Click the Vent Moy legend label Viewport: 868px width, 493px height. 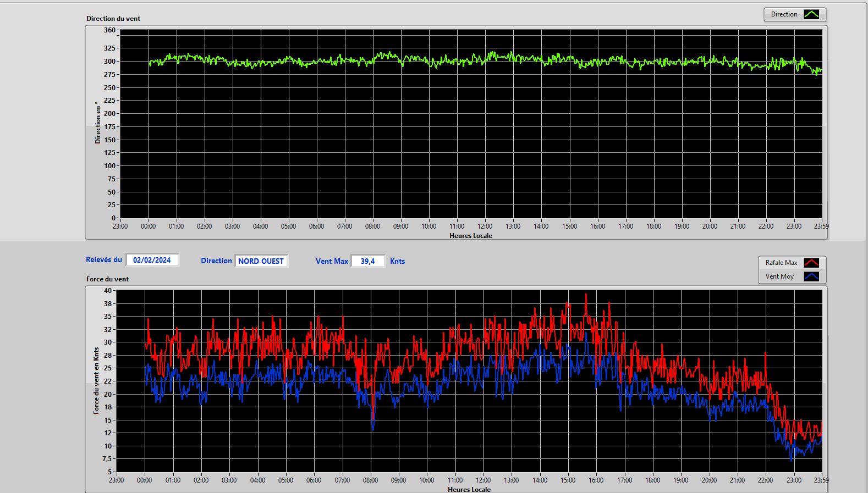779,276
